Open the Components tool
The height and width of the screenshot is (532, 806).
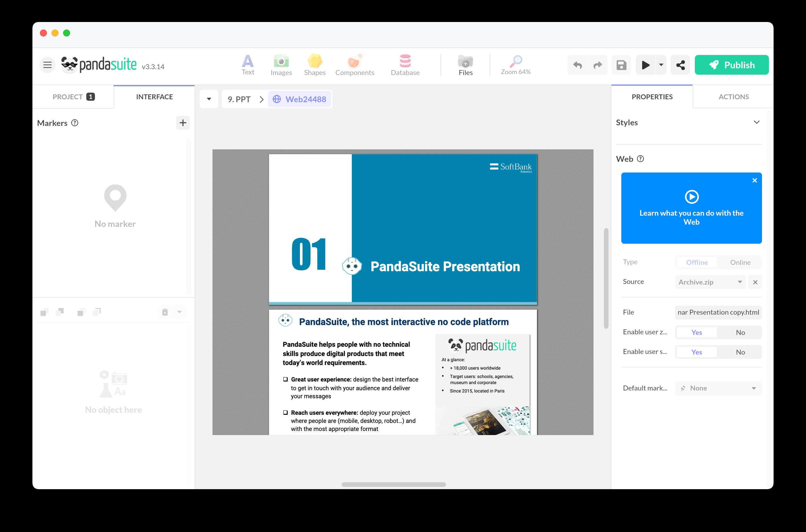(355, 65)
